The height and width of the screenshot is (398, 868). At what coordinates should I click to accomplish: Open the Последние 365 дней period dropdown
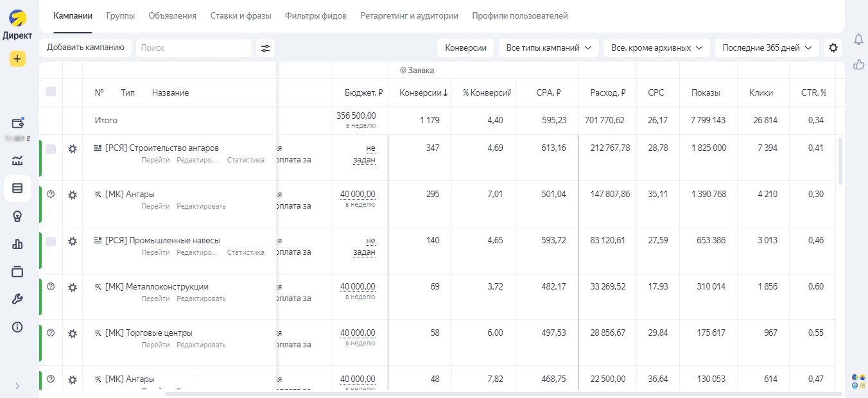pos(767,48)
